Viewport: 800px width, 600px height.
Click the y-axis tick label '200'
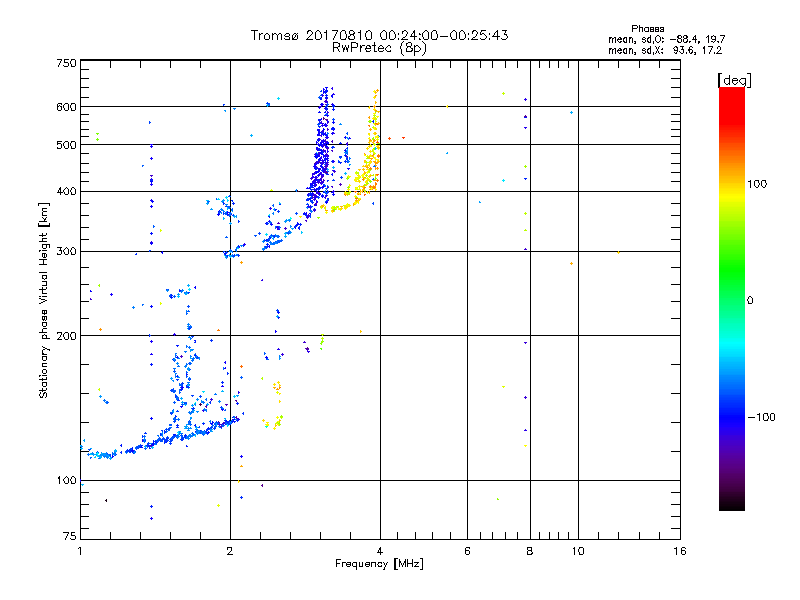(x=66, y=336)
